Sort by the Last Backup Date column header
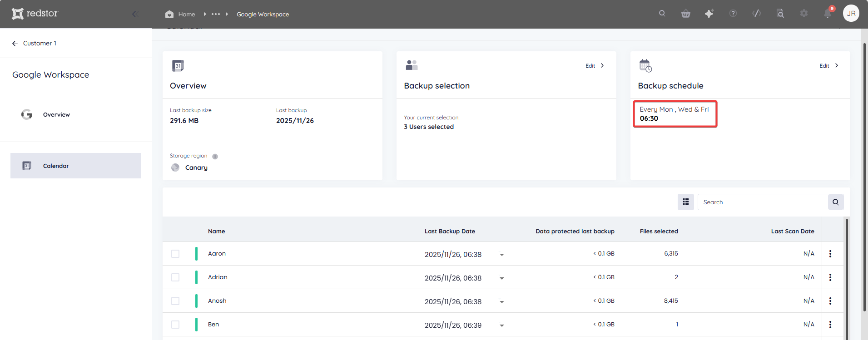868x340 pixels. pos(450,231)
